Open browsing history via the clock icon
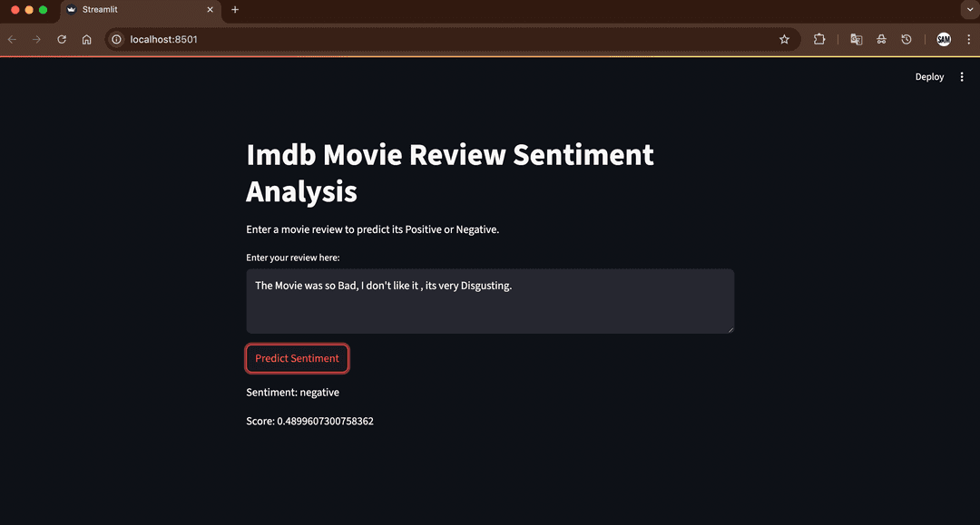The height and width of the screenshot is (525, 980). click(906, 39)
